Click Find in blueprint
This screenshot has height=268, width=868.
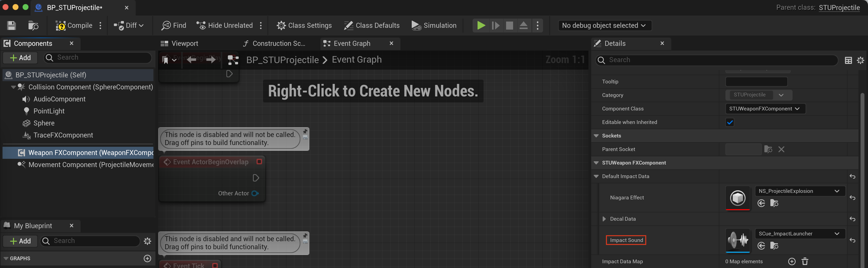pyautogui.click(x=173, y=26)
